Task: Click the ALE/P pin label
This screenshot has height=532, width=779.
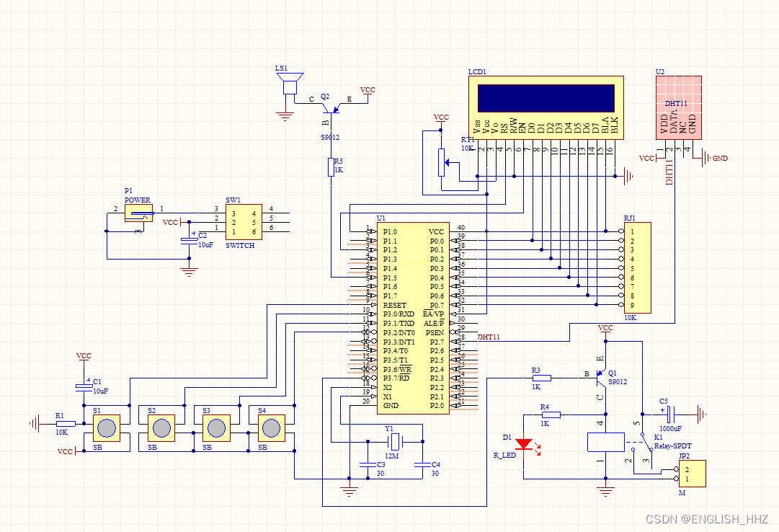Action: point(434,323)
